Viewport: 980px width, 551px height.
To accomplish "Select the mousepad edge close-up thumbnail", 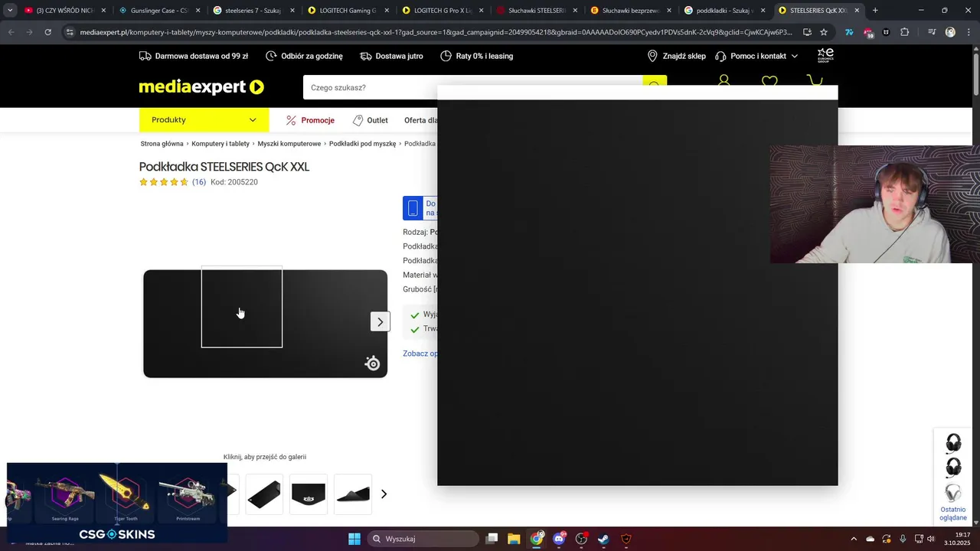I will click(x=353, y=494).
